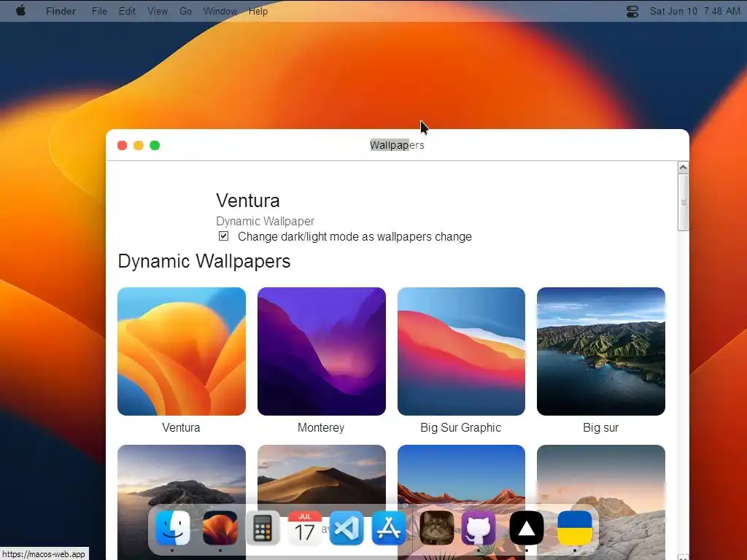The height and width of the screenshot is (560, 747).
Task: Open the Help menu
Action: click(x=258, y=11)
